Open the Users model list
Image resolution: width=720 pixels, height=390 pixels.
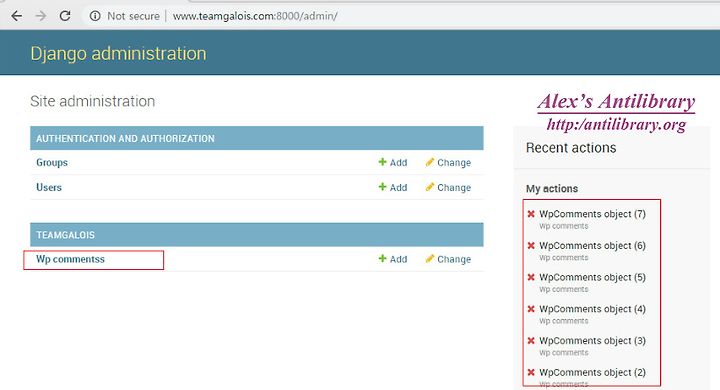(49, 187)
